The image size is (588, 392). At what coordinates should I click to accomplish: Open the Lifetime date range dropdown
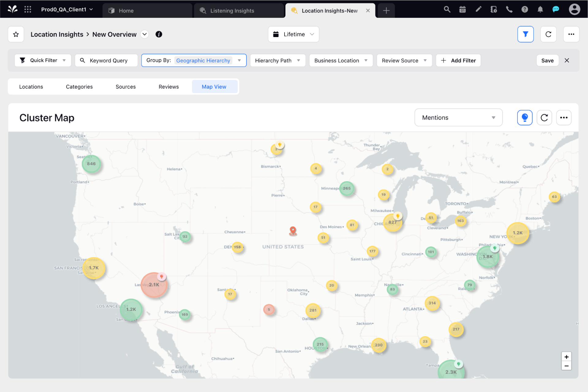click(293, 34)
